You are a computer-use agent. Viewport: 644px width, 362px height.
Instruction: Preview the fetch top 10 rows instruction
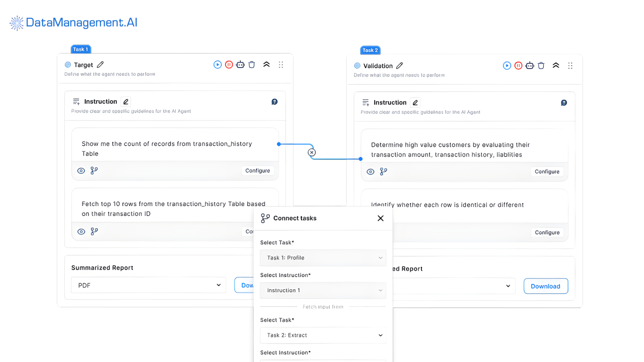coord(81,231)
